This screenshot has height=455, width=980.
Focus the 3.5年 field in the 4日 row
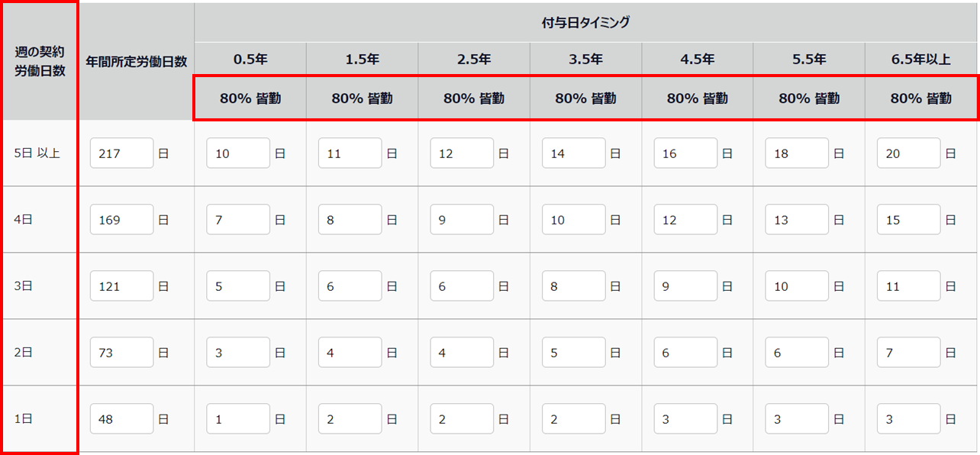click(573, 220)
